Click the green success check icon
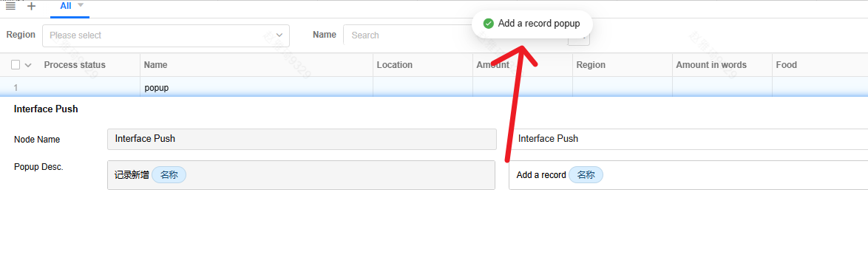Image resolution: width=868 pixels, height=280 pixels. coord(488,24)
